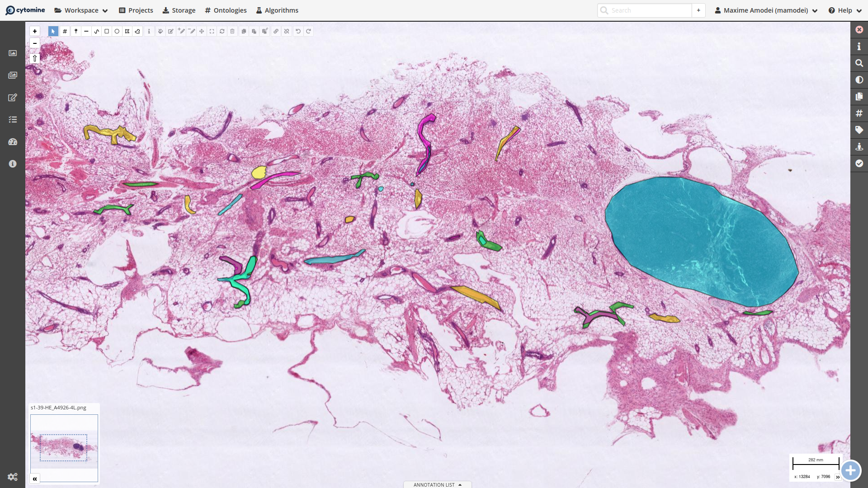Click the blue add viewer plus button
The image size is (868, 488).
(850, 471)
